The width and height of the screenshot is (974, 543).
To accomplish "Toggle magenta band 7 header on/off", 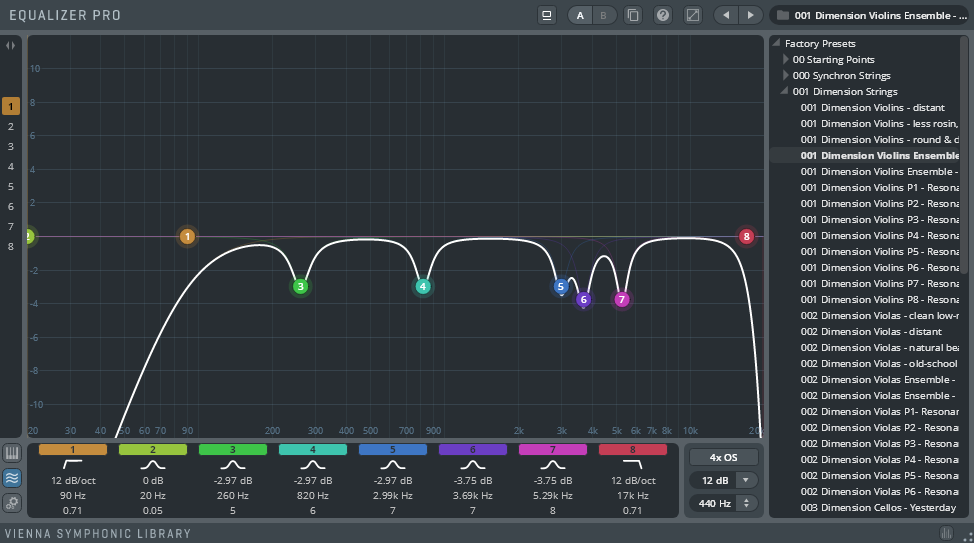I will (553, 449).
